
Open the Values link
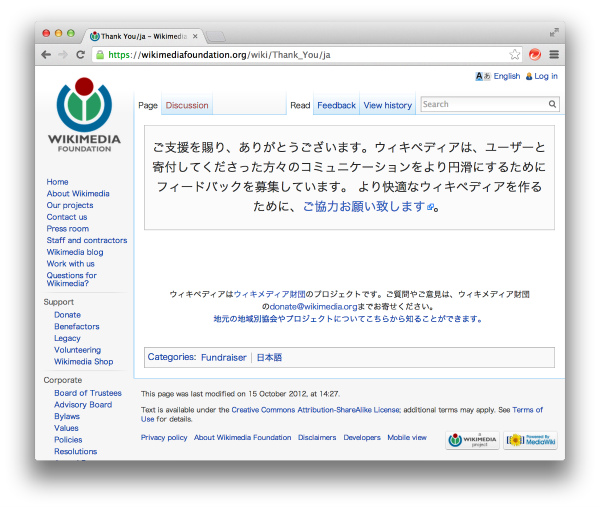pos(66,428)
